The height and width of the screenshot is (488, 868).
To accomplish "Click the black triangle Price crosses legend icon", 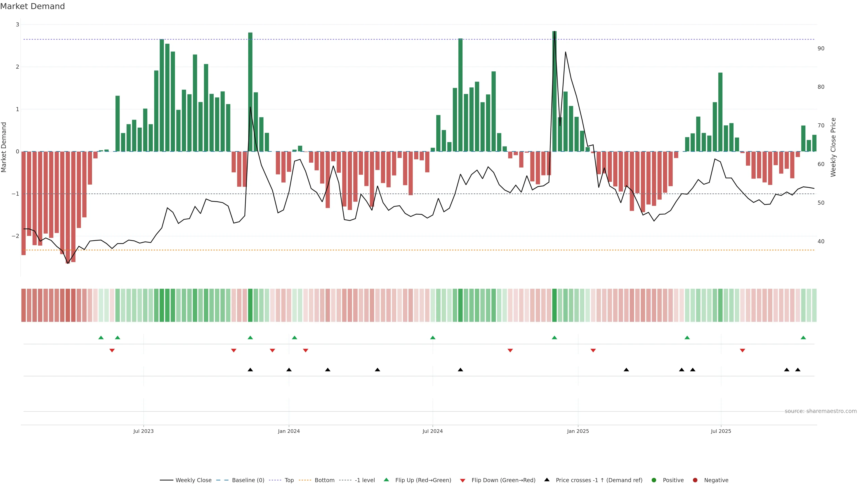I will tap(547, 480).
